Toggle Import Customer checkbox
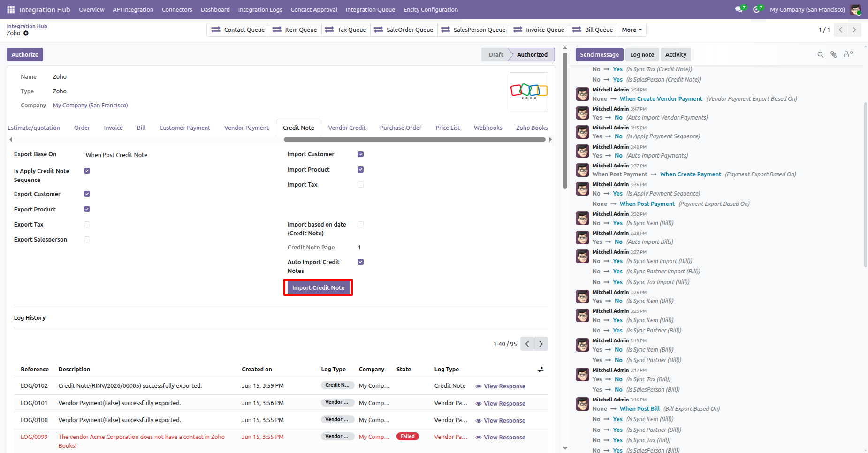Viewport: 868px width, 453px height. pos(360,154)
